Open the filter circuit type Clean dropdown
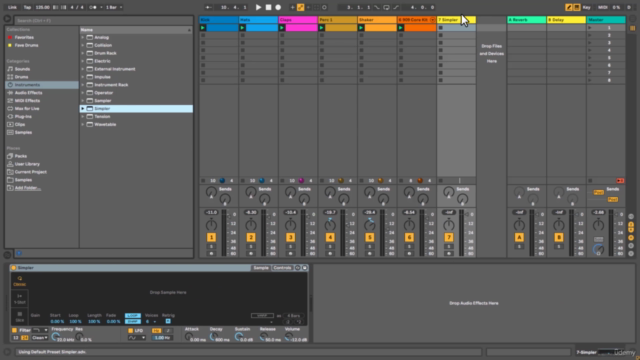The width and height of the screenshot is (640, 360). [x=40, y=338]
